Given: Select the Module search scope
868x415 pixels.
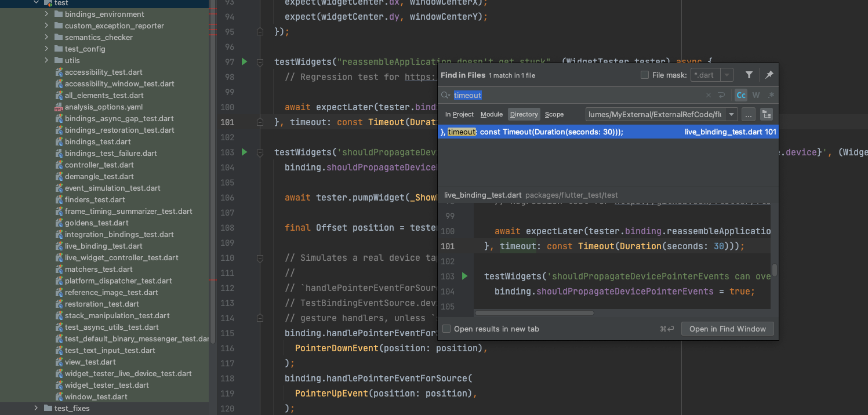Looking at the screenshot, I should (492, 114).
